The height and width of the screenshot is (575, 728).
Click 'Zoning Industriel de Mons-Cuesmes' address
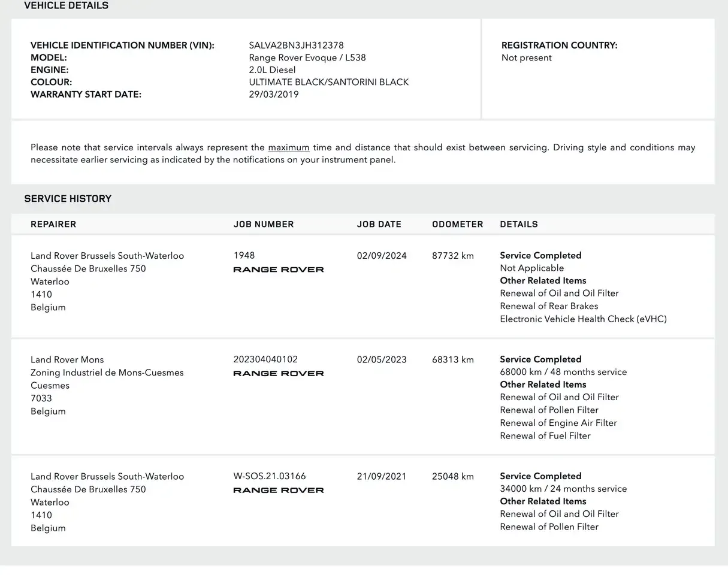[107, 373]
